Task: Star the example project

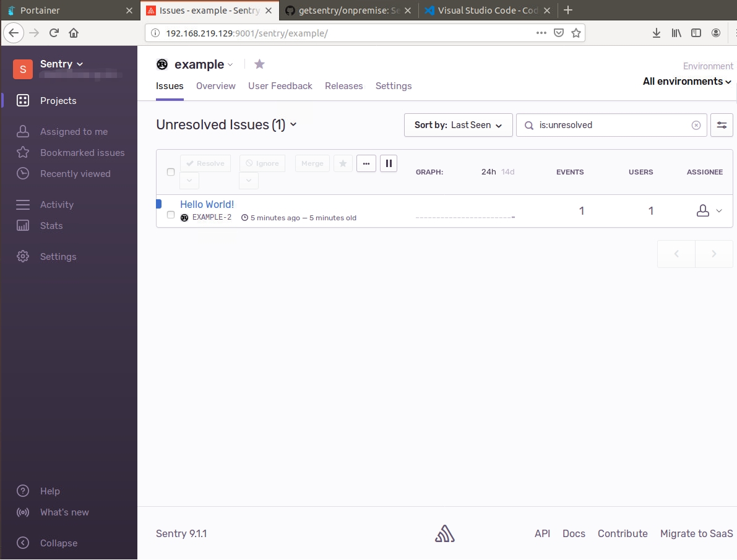Action: [259, 64]
